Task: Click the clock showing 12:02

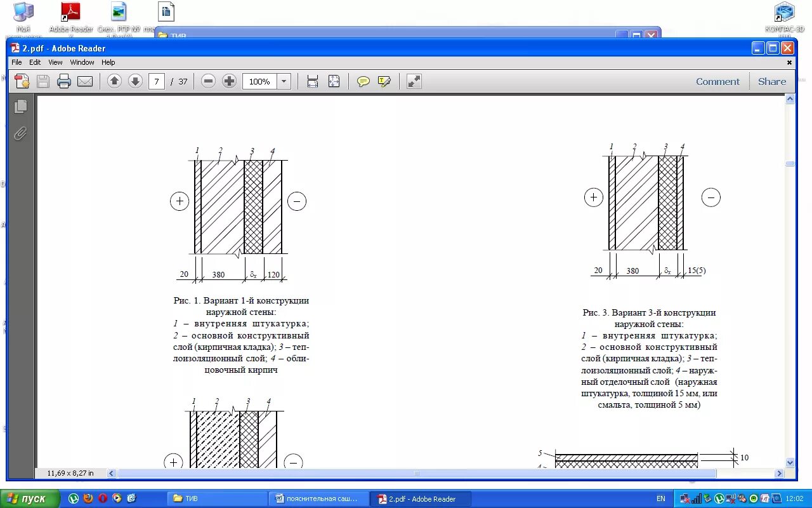Action: tap(794, 498)
